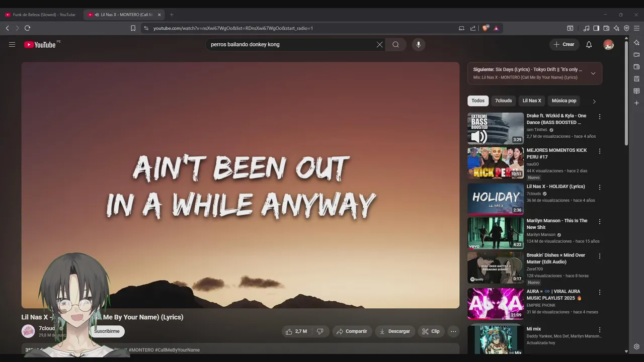Select the Todos filter chip
644x362 pixels.
478,101
